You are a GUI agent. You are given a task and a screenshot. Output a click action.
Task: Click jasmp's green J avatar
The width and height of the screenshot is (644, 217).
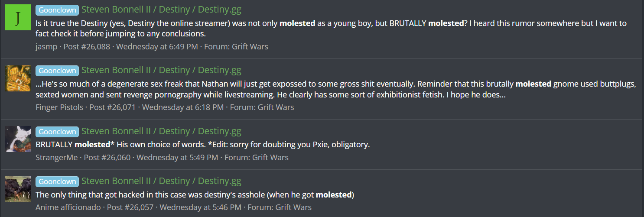tap(18, 18)
